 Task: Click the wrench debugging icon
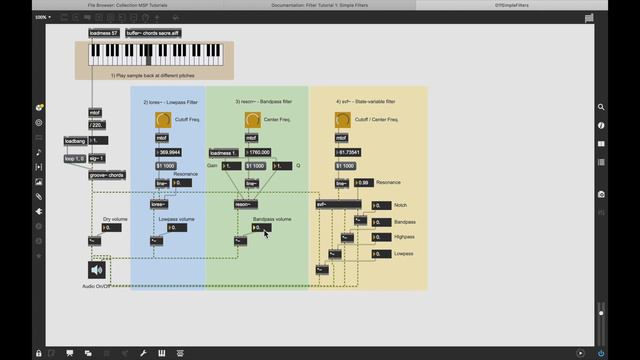click(143, 353)
